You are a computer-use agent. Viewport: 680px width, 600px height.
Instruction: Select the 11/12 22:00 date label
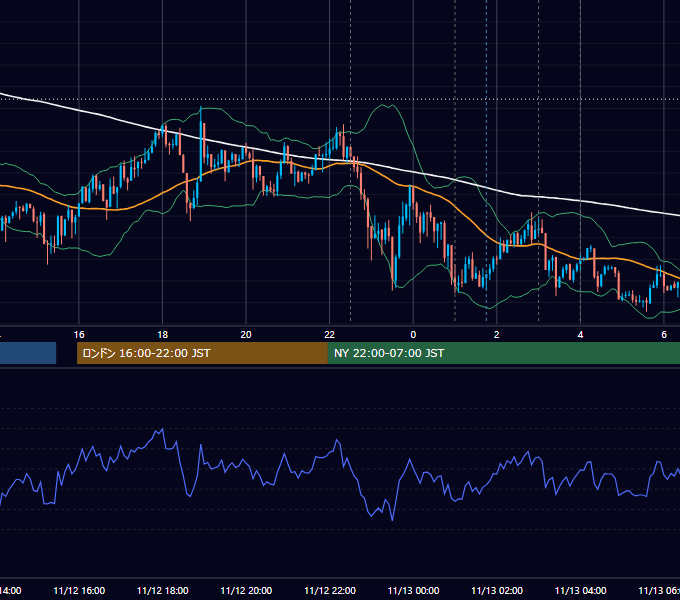click(330, 590)
